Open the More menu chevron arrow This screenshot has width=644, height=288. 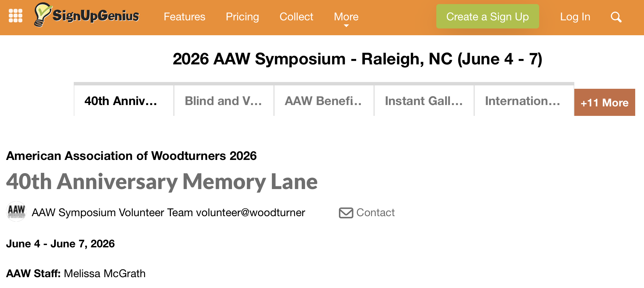pyautogui.click(x=346, y=26)
